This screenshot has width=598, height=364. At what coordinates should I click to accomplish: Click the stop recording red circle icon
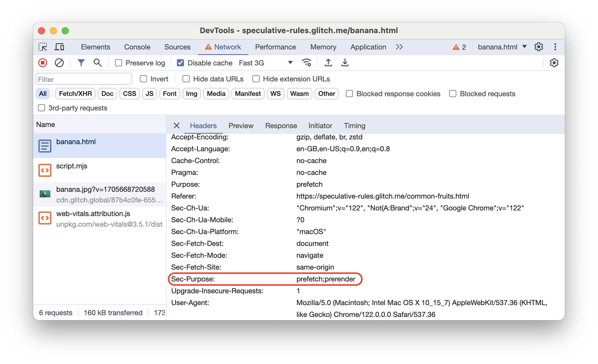tap(43, 63)
